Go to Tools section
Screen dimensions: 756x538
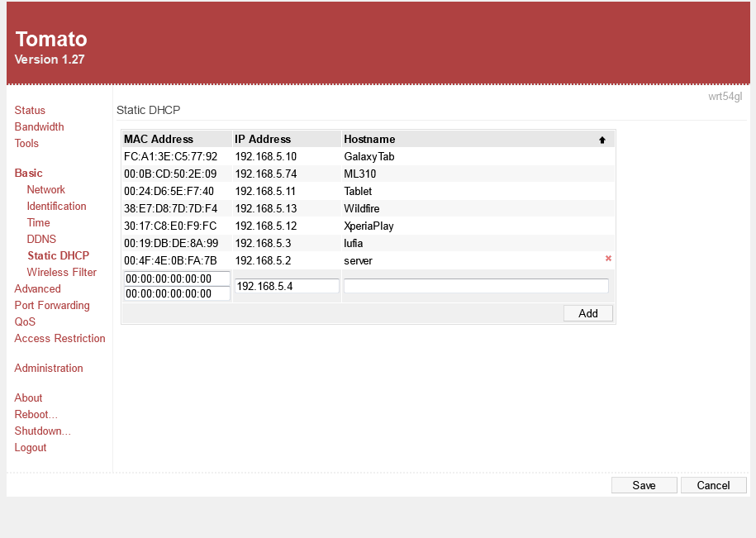coord(26,143)
